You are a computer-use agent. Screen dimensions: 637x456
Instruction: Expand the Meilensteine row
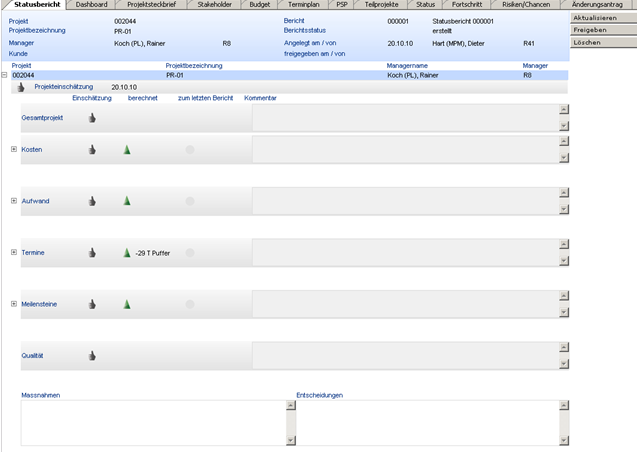tap(14, 304)
